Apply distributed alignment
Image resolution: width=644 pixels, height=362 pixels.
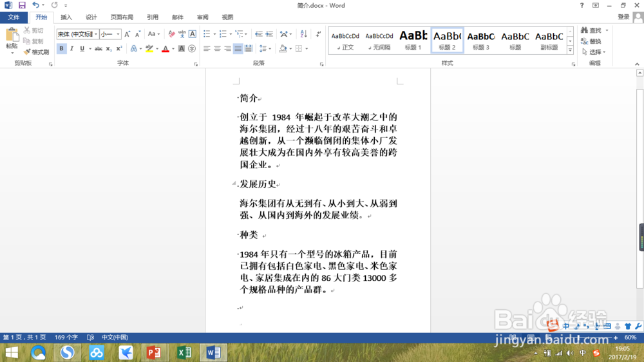pyautogui.click(x=249, y=48)
